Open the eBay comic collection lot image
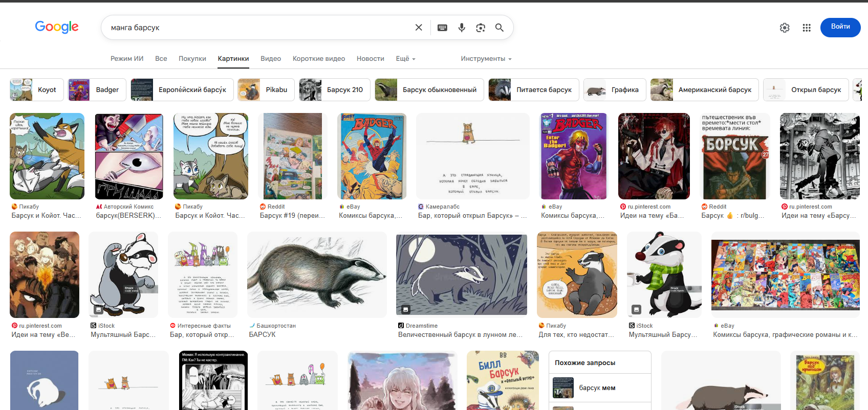This screenshot has width=868, height=410. [786, 275]
